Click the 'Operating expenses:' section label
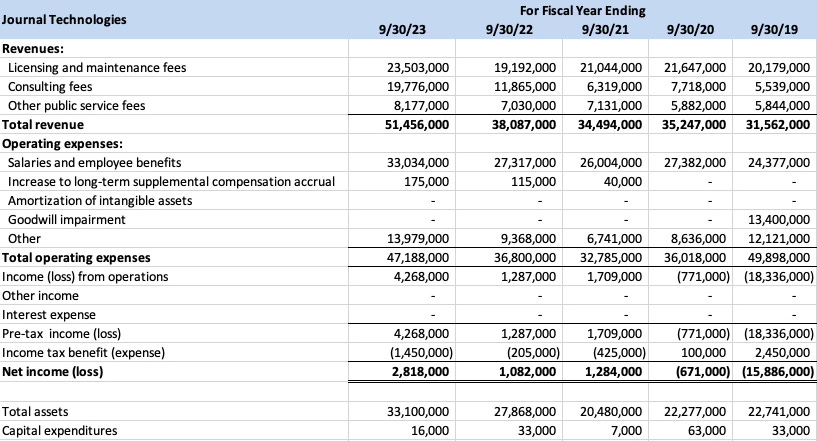 (56, 143)
